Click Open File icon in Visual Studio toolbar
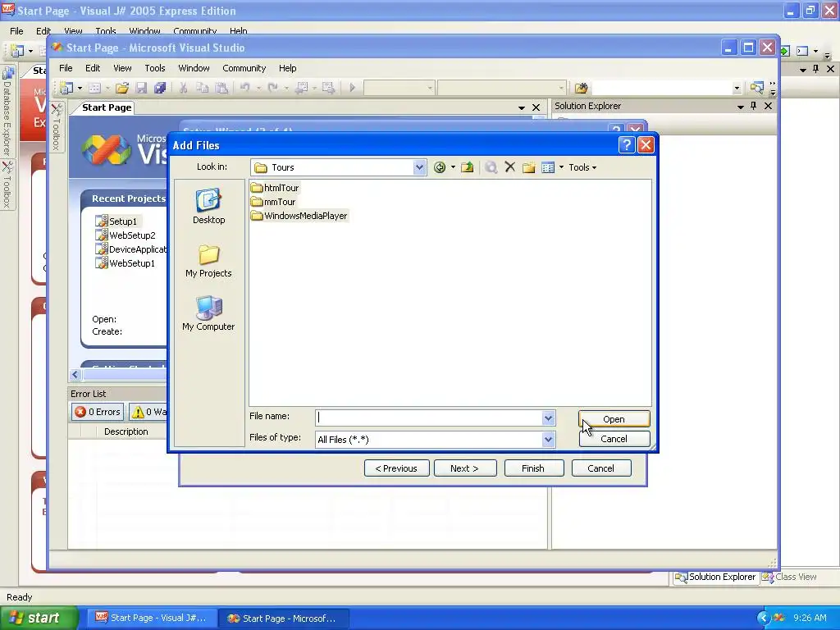Screen dimensions: 840x630 122,88
